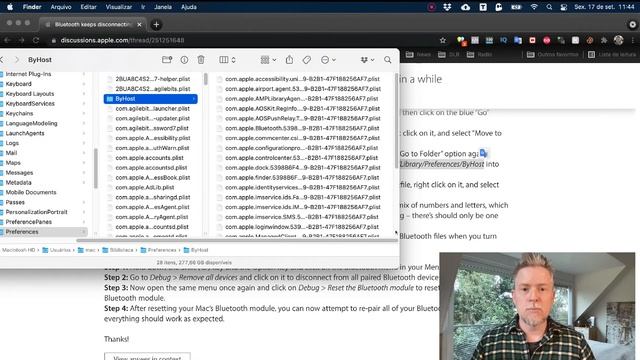Click the browser back arrow
The image size is (640, 360).
click(x=7, y=40)
